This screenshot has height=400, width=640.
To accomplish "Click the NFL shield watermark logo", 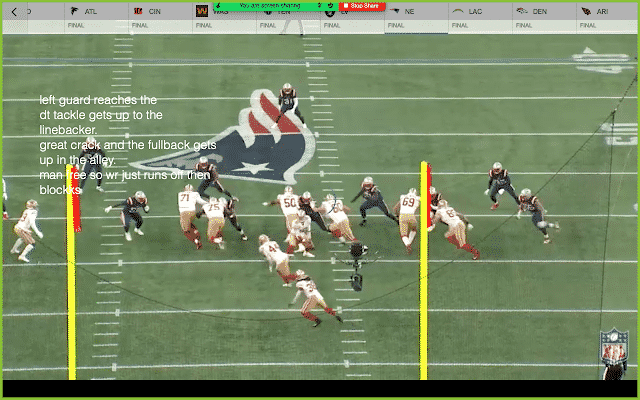I will (613, 352).
